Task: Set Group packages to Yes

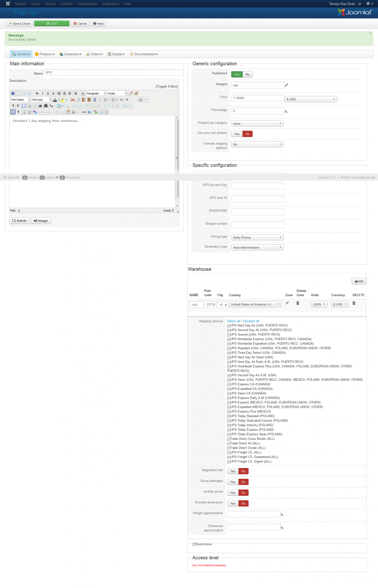Action: click(233, 482)
